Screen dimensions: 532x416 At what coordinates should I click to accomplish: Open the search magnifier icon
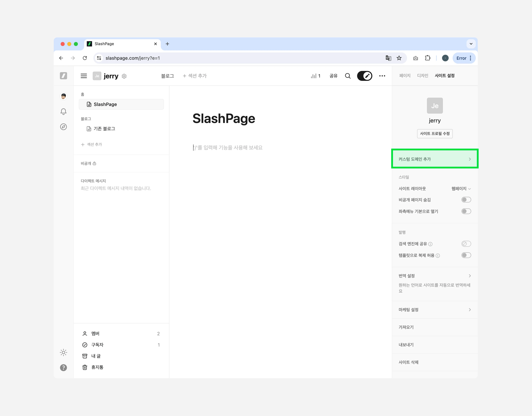(x=348, y=76)
